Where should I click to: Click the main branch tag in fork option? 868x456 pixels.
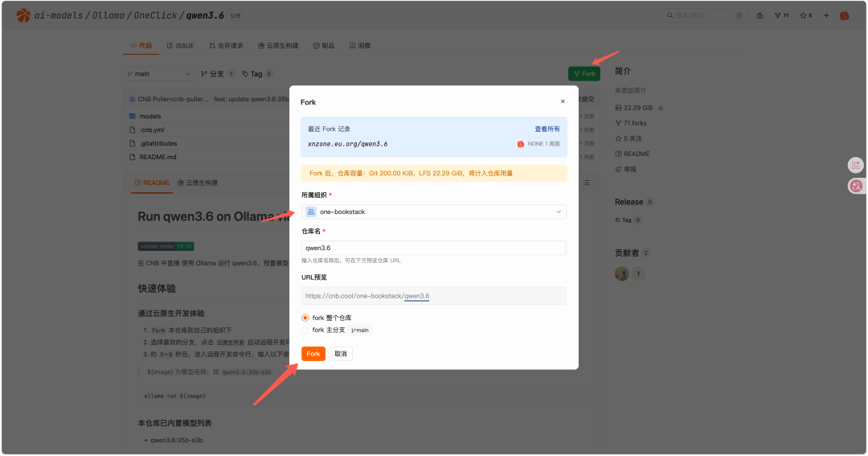pos(360,331)
